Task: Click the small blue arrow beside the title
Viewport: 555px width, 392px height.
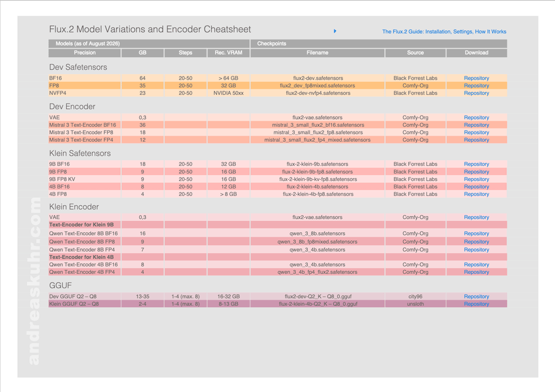Action: click(x=335, y=31)
